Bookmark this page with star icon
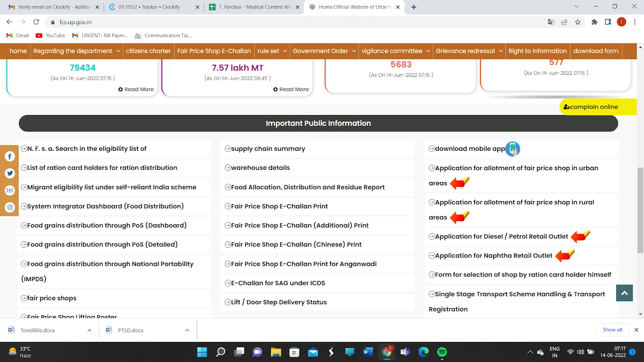Screen dimensions: 644x362 pyautogui.click(x=578, y=22)
